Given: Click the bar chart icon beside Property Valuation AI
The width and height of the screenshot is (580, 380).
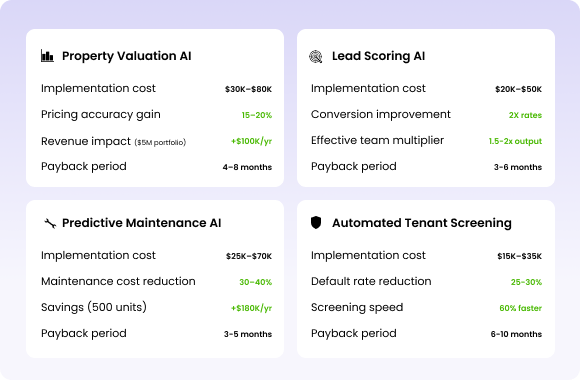Looking at the screenshot, I should (x=47, y=56).
